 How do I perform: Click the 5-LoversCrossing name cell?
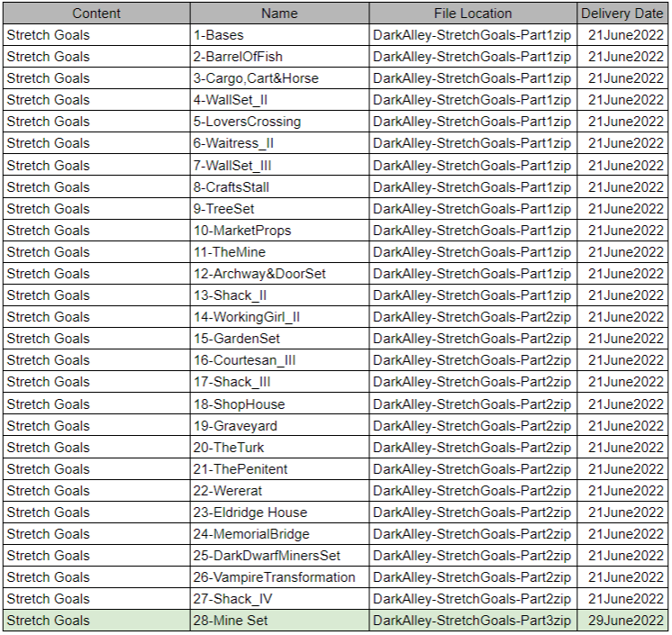279,122
